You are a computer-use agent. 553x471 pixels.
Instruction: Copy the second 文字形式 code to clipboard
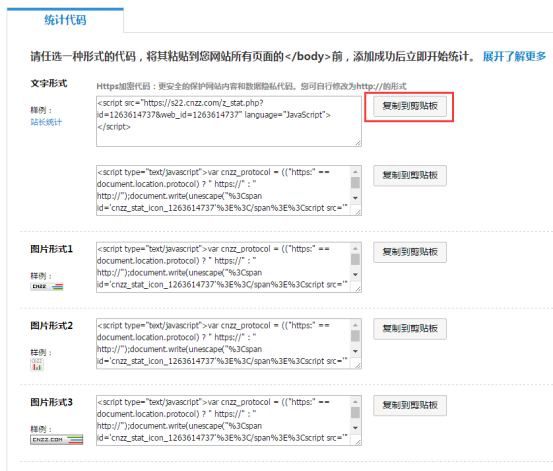410,175
